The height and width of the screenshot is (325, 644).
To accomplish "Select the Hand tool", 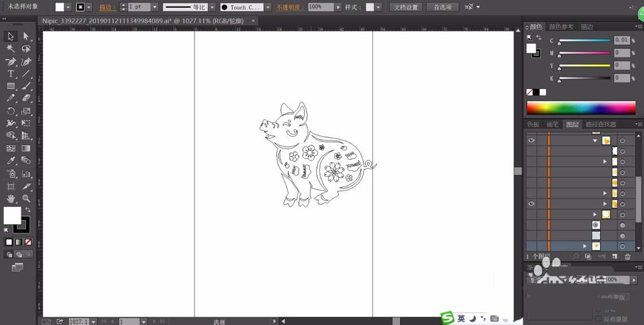I will (11, 199).
